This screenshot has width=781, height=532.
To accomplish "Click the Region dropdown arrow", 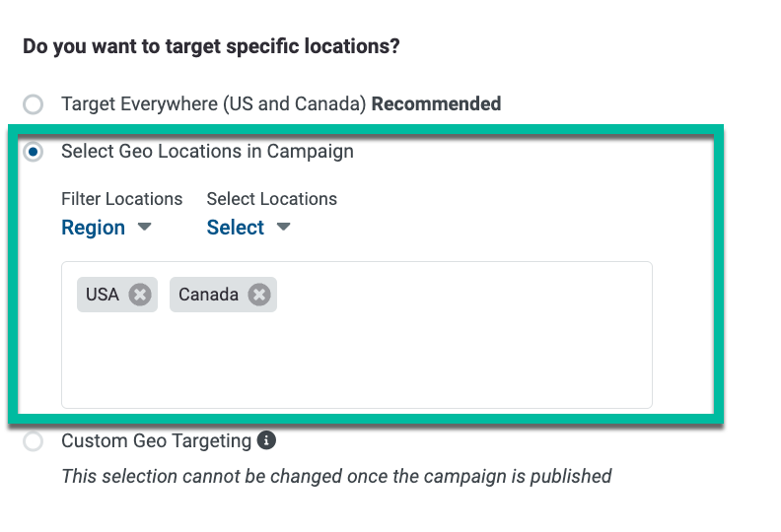I will [144, 227].
